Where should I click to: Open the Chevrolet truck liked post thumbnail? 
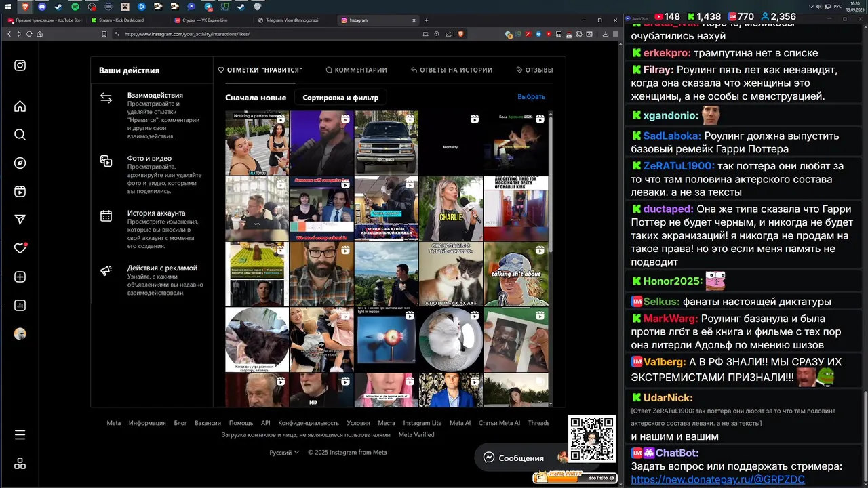click(386, 143)
